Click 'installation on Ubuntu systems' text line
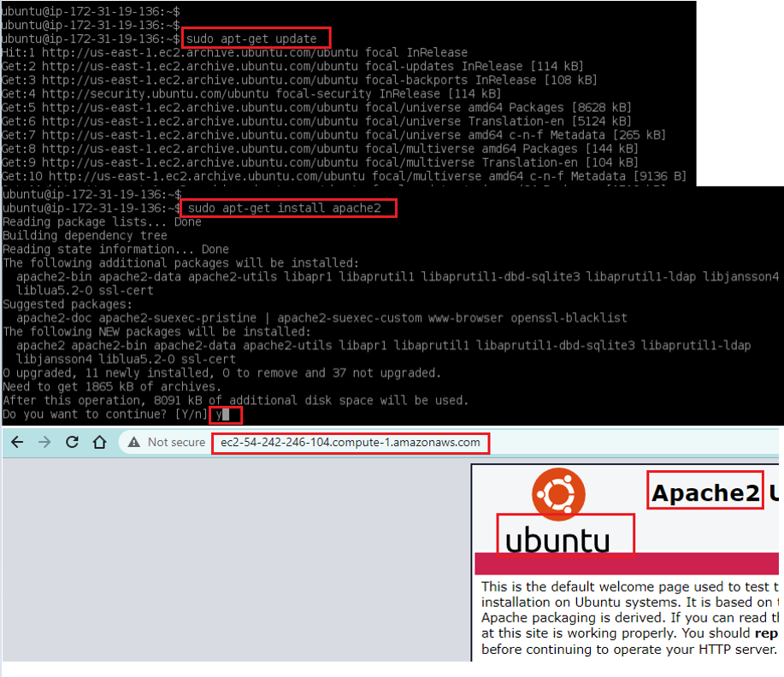The height and width of the screenshot is (677, 784). click(630, 602)
